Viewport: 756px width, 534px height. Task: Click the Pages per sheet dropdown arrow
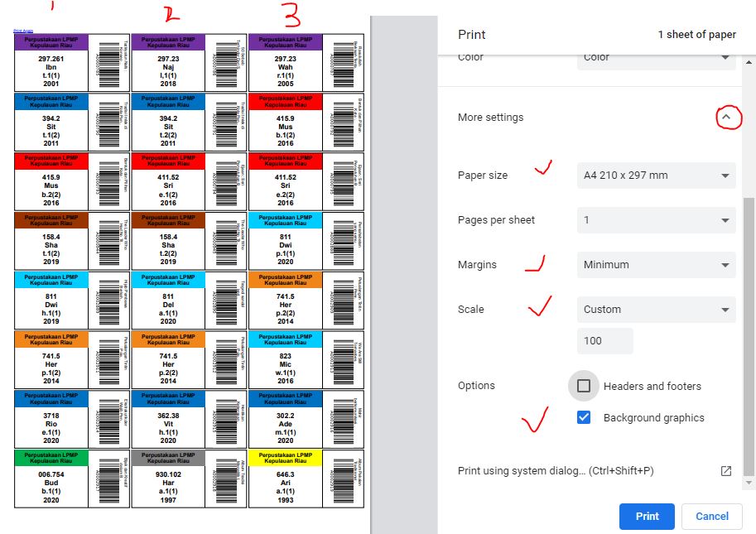[725, 219]
